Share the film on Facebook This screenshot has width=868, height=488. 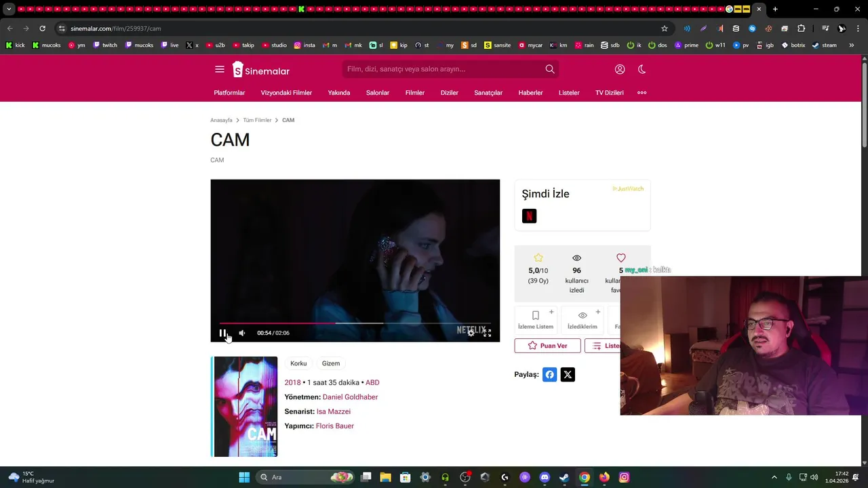pyautogui.click(x=550, y=375)
